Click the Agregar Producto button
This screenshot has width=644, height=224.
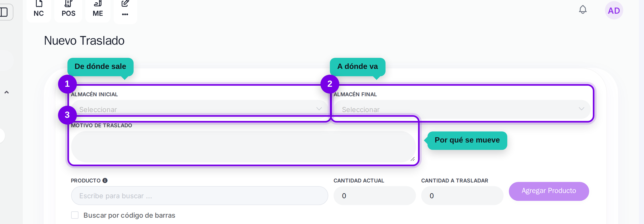(549, 191)
